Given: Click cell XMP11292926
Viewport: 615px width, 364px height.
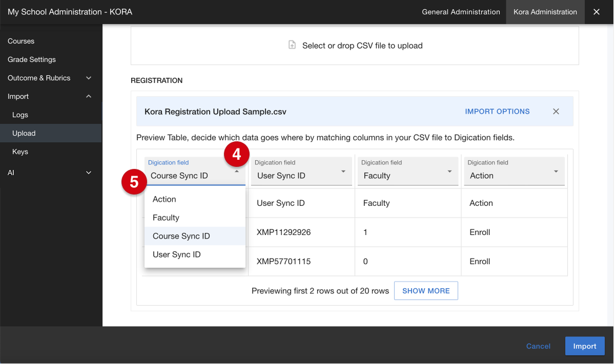Looking at the screenshot, I should point(301,232).
